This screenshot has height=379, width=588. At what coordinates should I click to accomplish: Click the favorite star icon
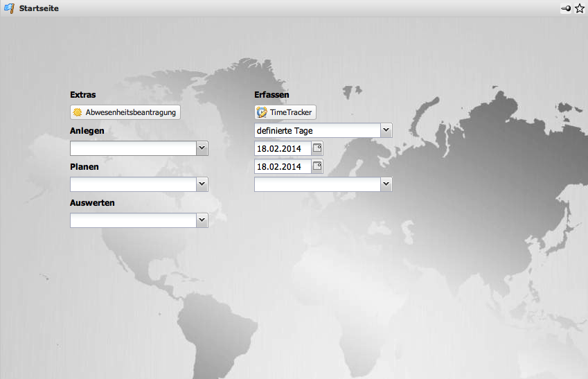click(580, 8)
